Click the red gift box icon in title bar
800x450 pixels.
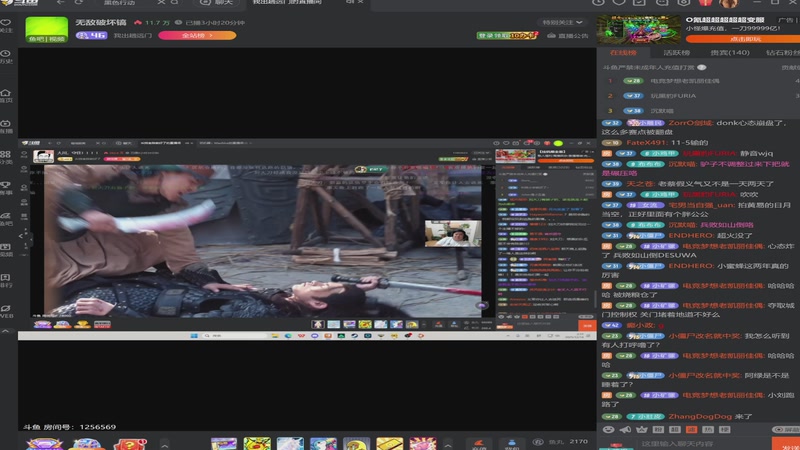pos(706,3)
